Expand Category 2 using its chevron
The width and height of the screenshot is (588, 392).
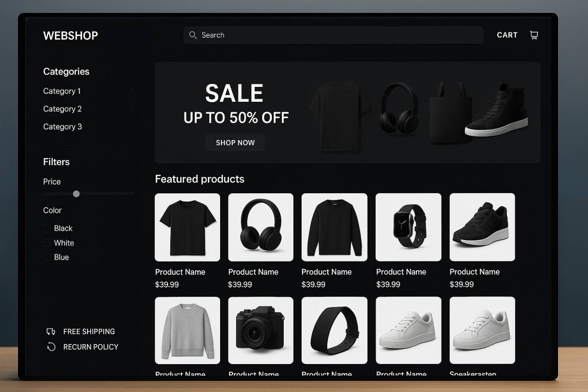point(132,109)
